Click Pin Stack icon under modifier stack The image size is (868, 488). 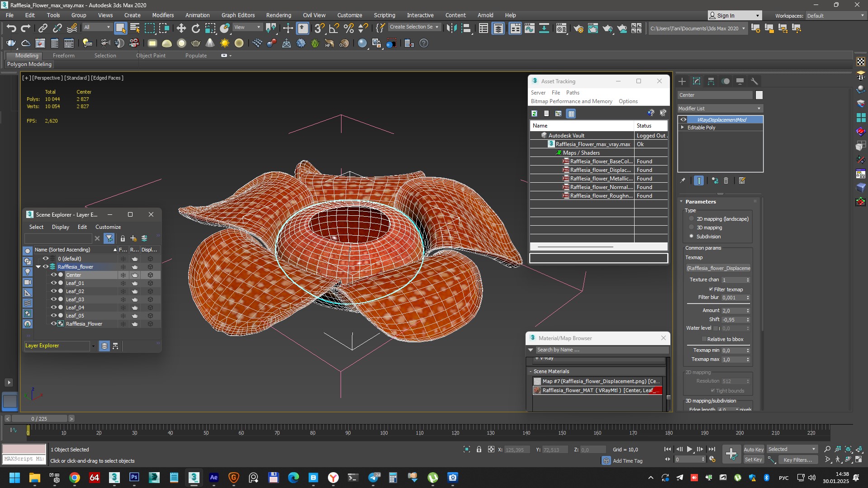pos(683,180)
